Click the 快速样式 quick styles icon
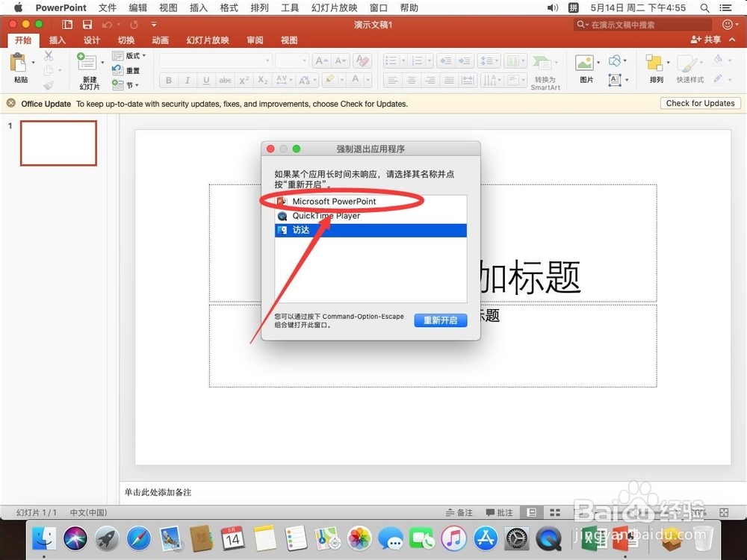Viewport: 747px width, 560px height. click(x=686, y=63)
